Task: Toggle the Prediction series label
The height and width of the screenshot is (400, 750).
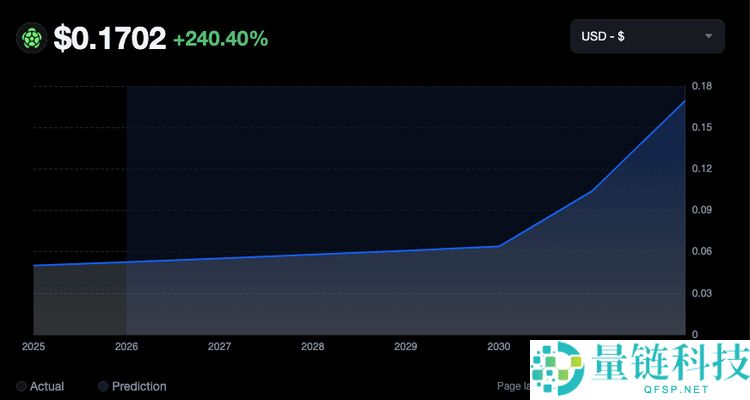Action: (x=139, y=386)
